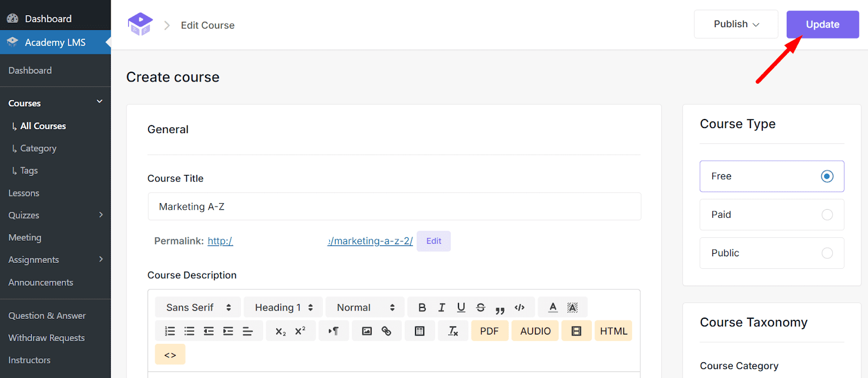Set course type to Public
The height and width of the screenshot is (378, 868).
[827, 253]
